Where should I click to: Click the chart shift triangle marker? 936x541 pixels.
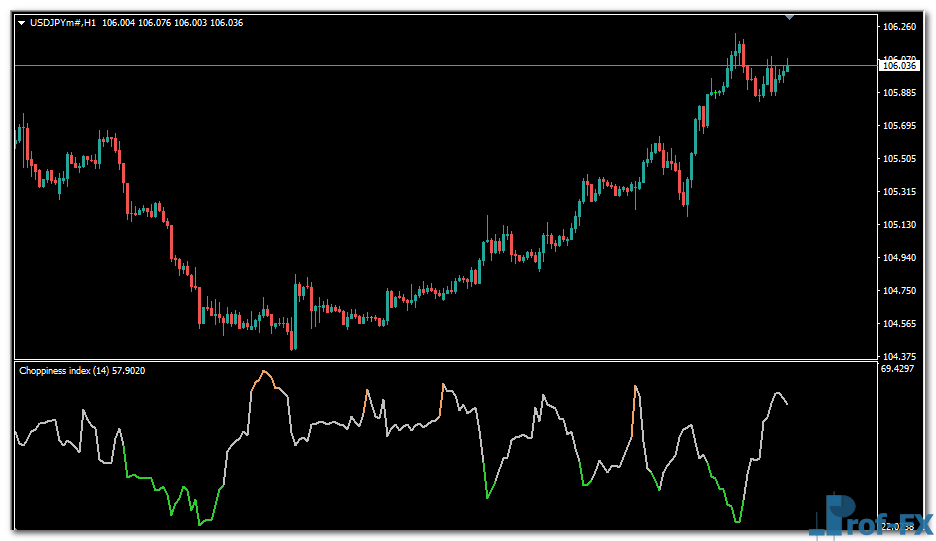tap(790, 17)
